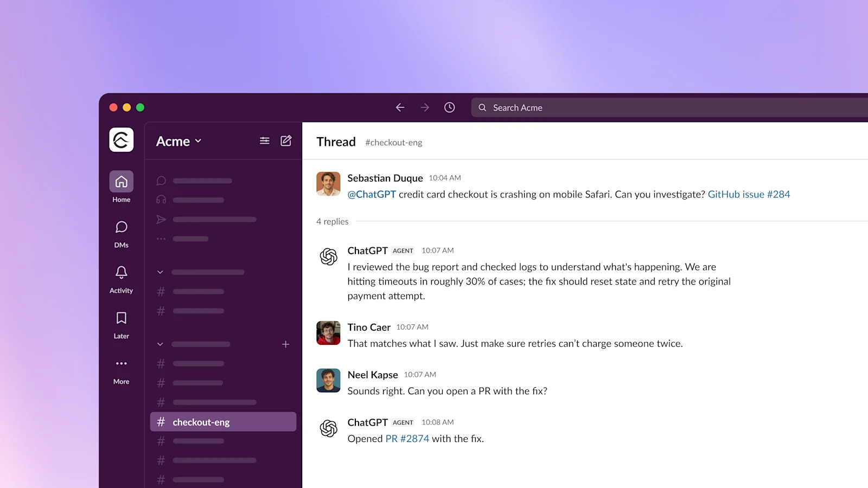The image size is (868, 488).
Task: Open DMs from the sidebar
Action: (122, 234)
